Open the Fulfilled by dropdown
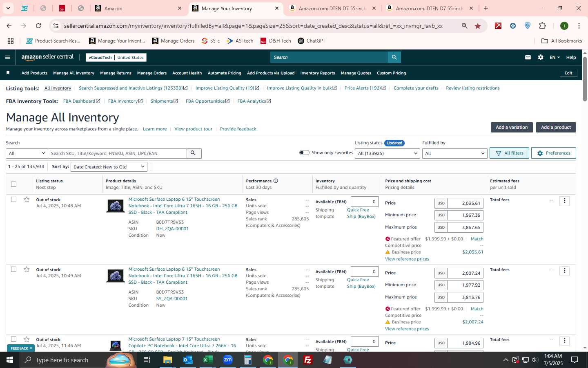This screenshot has width=588, height=368. (454, 153)
